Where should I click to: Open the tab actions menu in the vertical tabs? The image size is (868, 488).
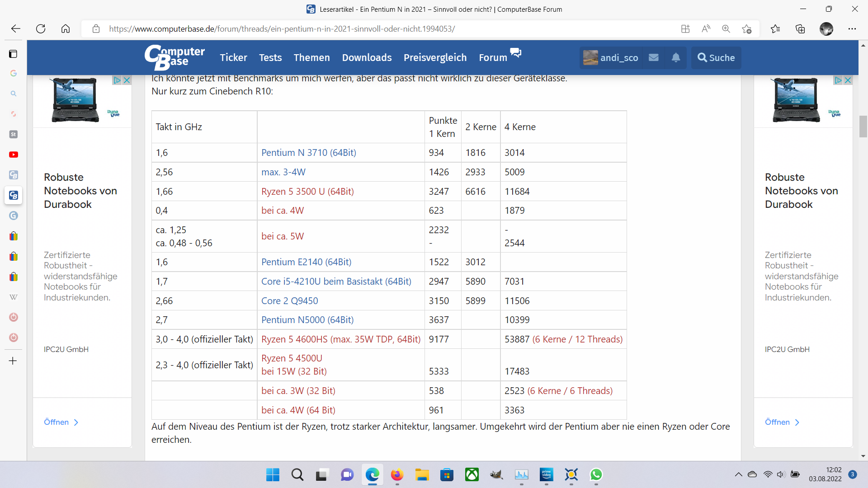(x=13, y=54)
